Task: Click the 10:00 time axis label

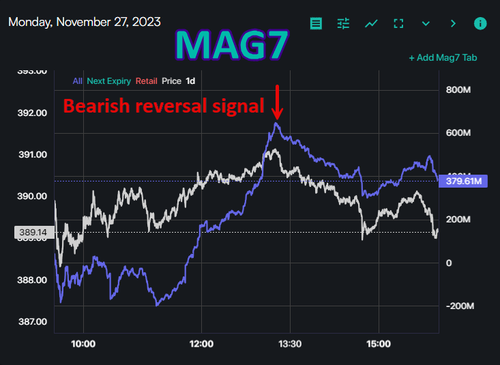Action: [x=83, y=344]
